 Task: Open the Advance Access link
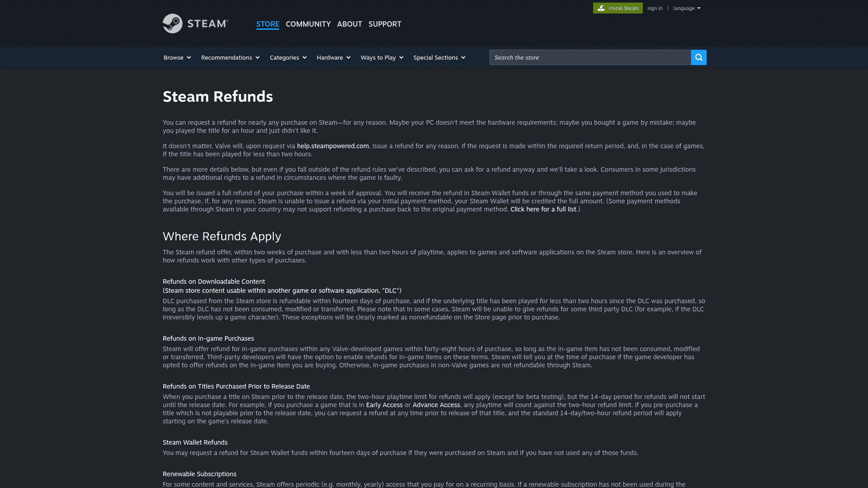pyautogui.click(x=436, y=405)
